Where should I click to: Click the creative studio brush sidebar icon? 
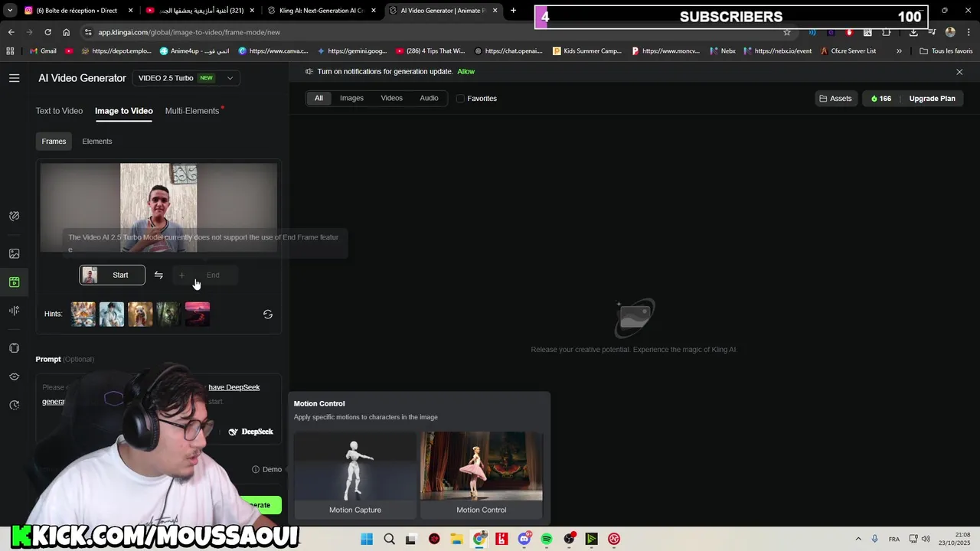tap(14, 217)
